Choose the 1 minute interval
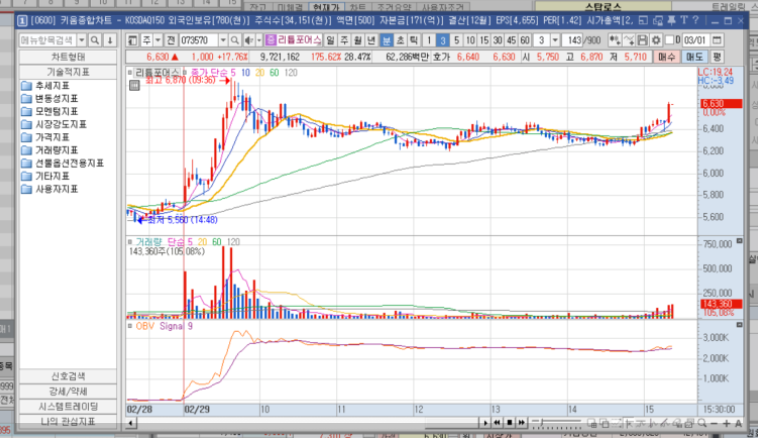Screen dimensions: 758x438 click(x=428, y=40)
